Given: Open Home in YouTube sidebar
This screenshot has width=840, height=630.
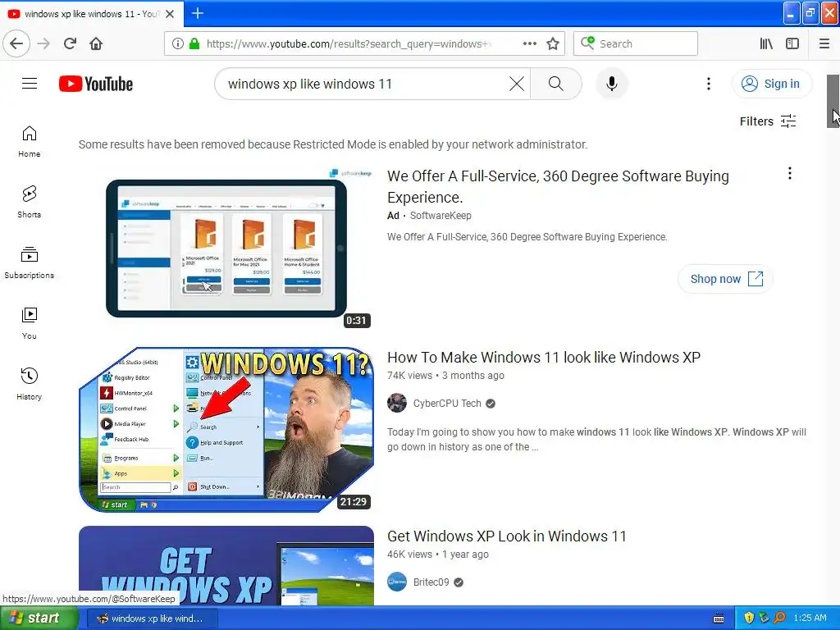Looking at the screenshot, I should coord(29,141).
